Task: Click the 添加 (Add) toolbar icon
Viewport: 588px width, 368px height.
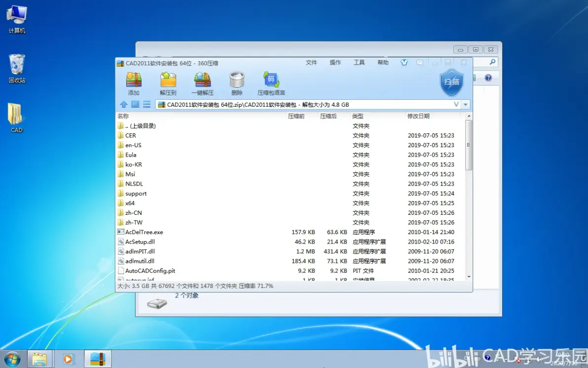Action: [134, 83]
